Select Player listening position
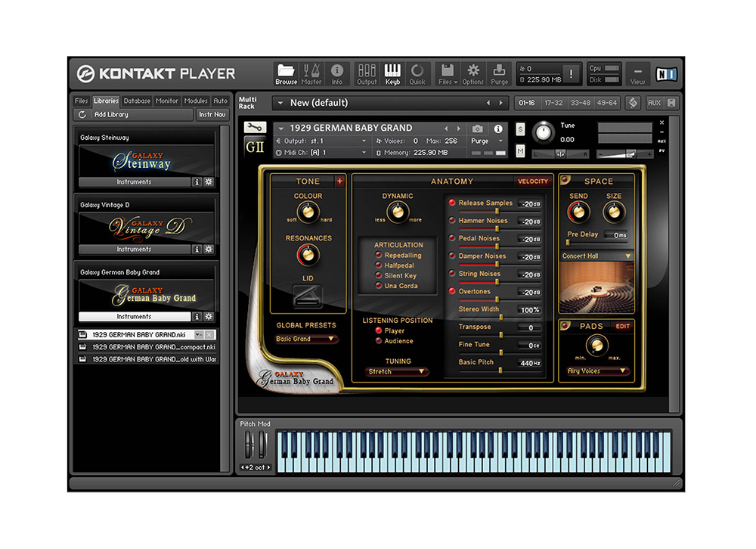 (x=379, y=330)
